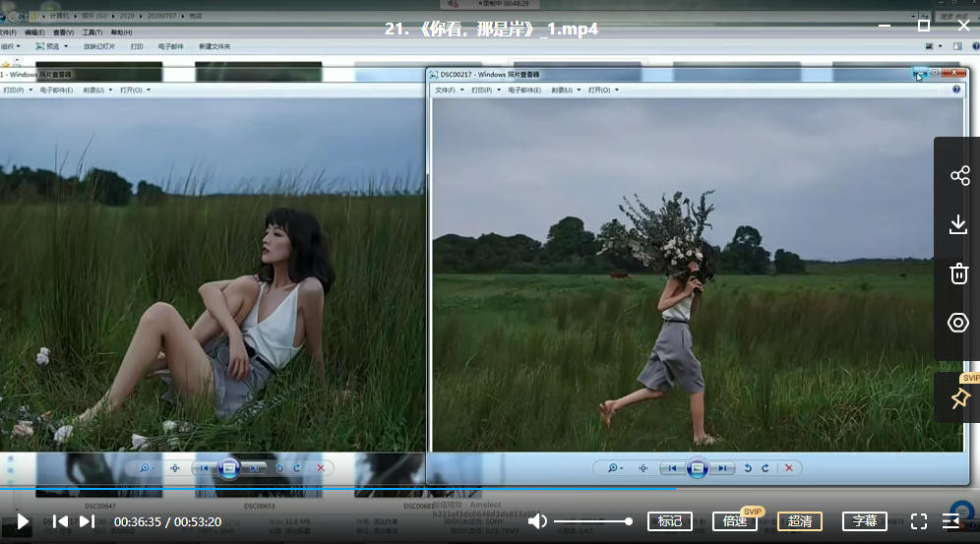Jump to the previous video

coord(61,521)
